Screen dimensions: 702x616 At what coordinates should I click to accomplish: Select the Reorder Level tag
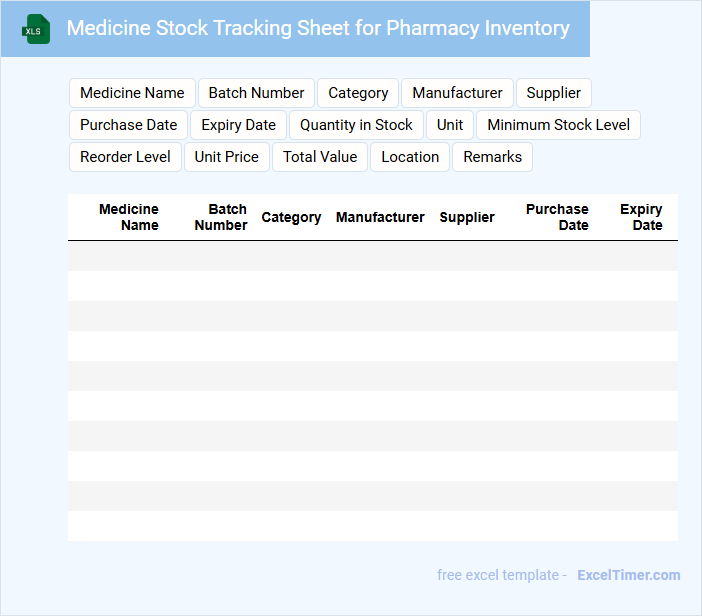click(x=125, y=157)
